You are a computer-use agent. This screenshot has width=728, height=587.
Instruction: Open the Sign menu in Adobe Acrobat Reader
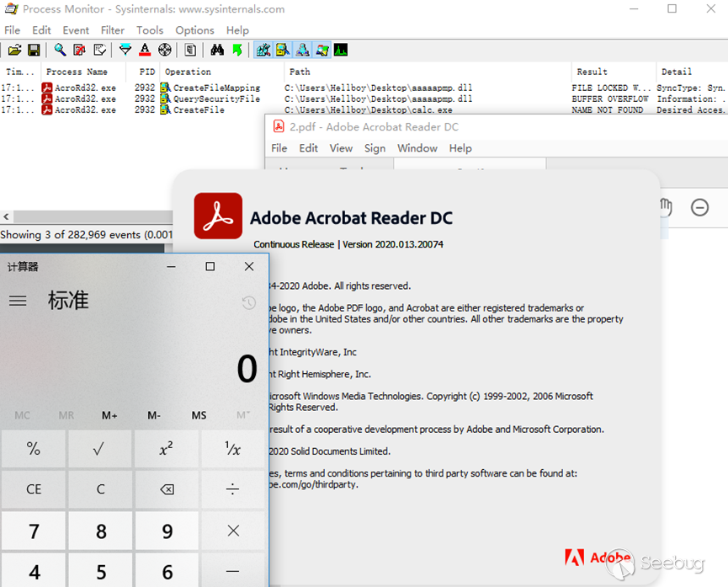pos(375,148)
